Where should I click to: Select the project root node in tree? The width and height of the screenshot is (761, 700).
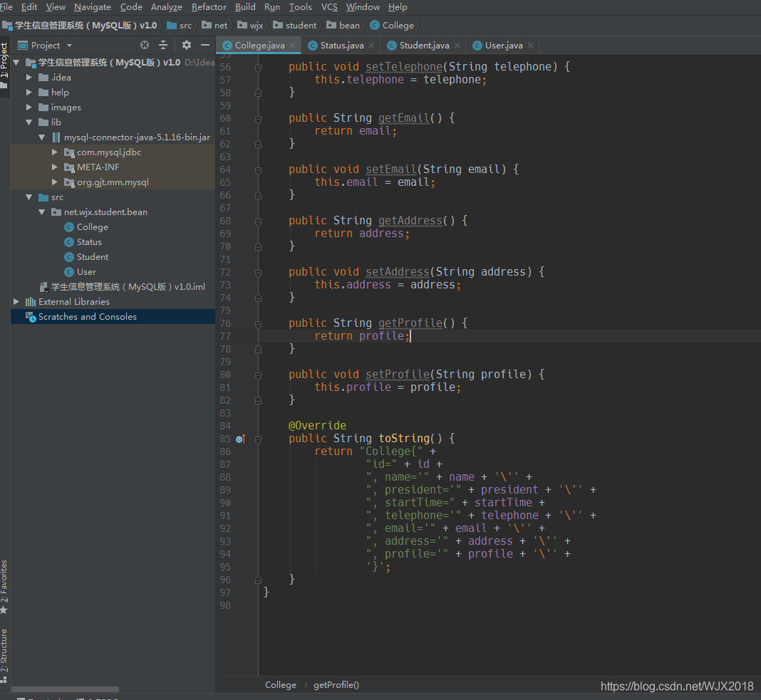[x=113, y=63]
